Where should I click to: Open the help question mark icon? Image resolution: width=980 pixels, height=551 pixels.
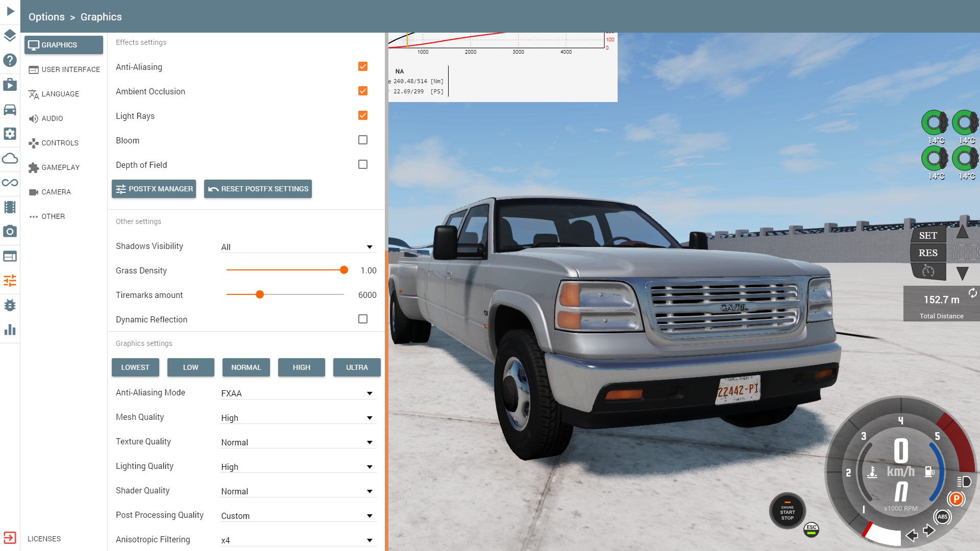[x=10, y=60]
